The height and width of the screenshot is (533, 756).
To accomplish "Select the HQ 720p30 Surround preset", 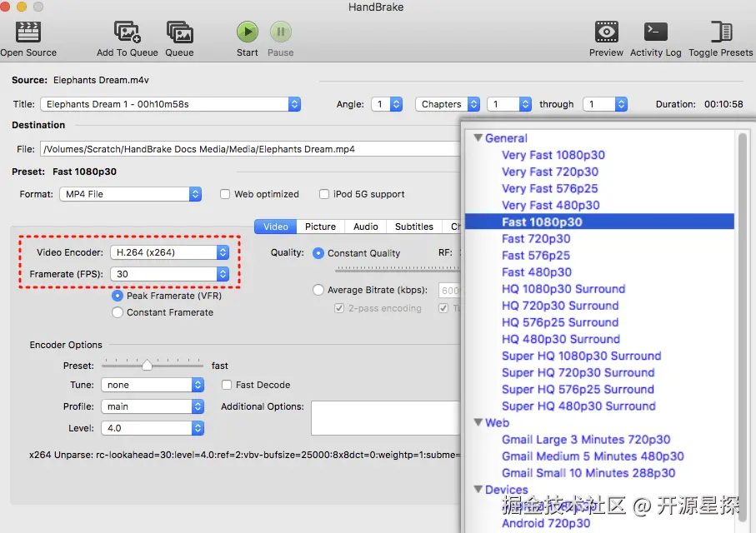I will pos(560,306).
